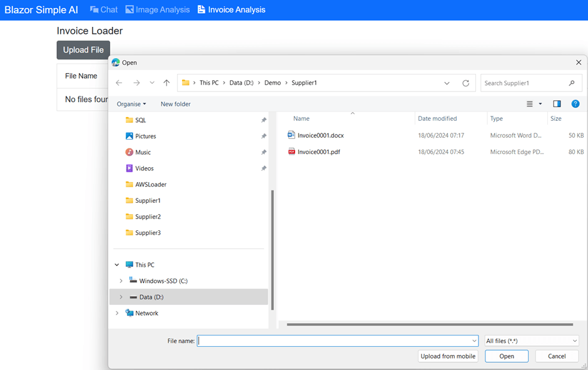Click the horizontal scrollbar in file list
The height and width of the screenshot is (370, 588).
point(430,324)
